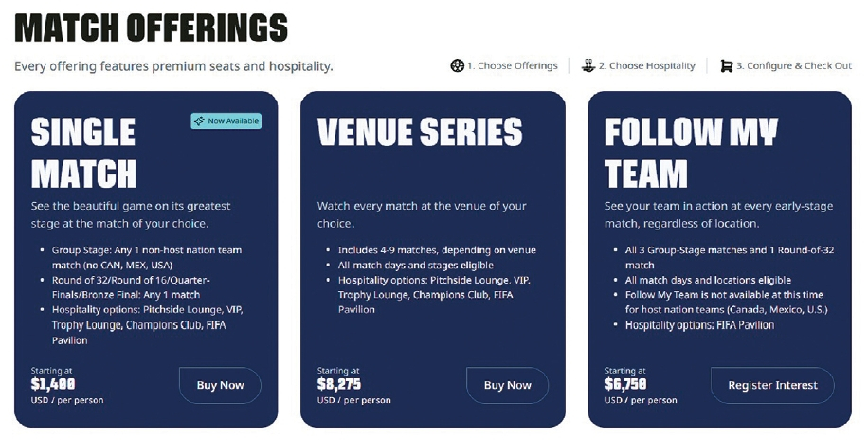The width and height of the screenshot is (868, 440).
Task: Click the 'Follow My Team' card title
Action: [691, 153]
